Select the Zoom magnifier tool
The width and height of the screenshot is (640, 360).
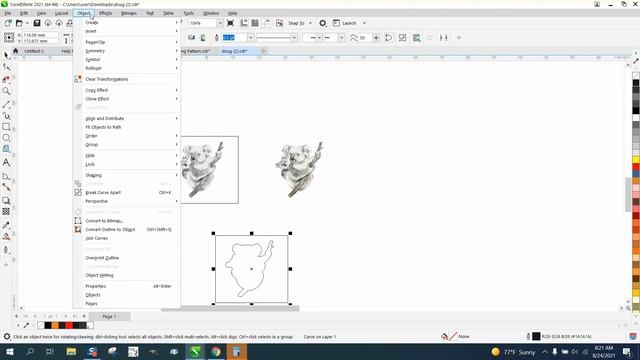pos(6,91)
